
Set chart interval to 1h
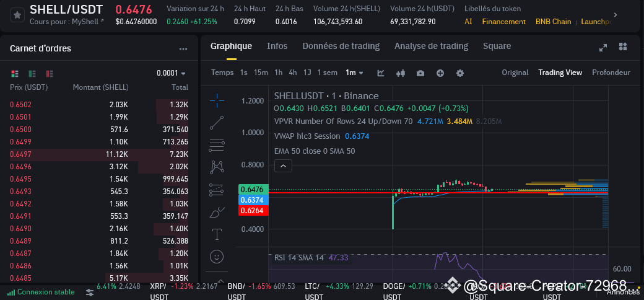pyautogui.click(x=279, y=73)
